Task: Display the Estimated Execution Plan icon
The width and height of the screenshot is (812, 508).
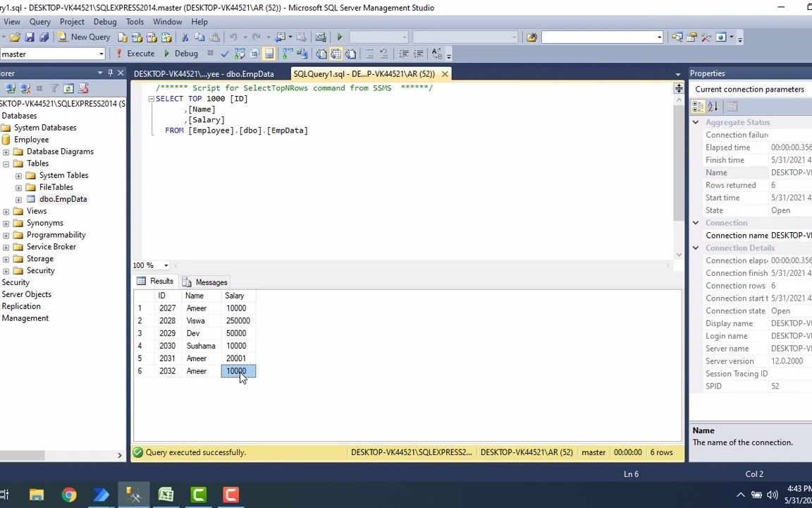Action: click(x=240, y=54)
